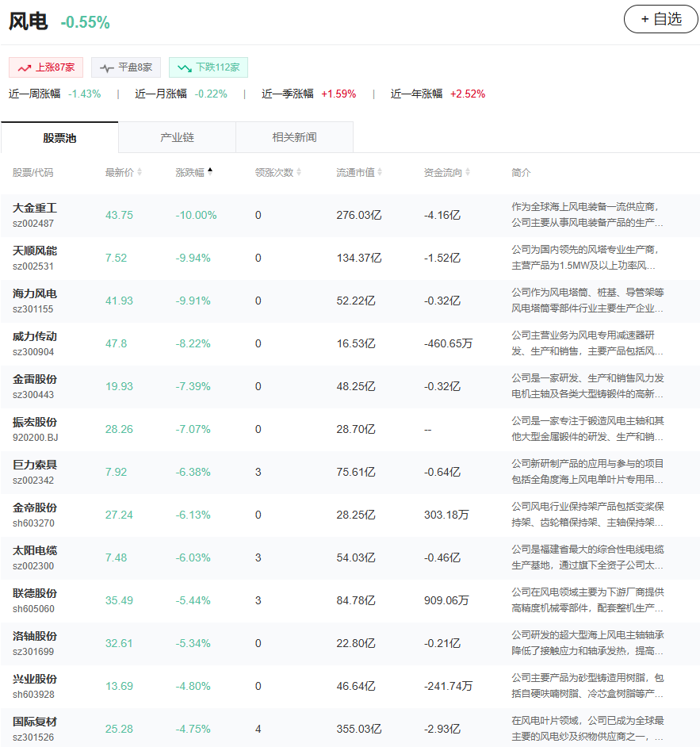Sort table by 最新价 column arrows

[140, 172]
